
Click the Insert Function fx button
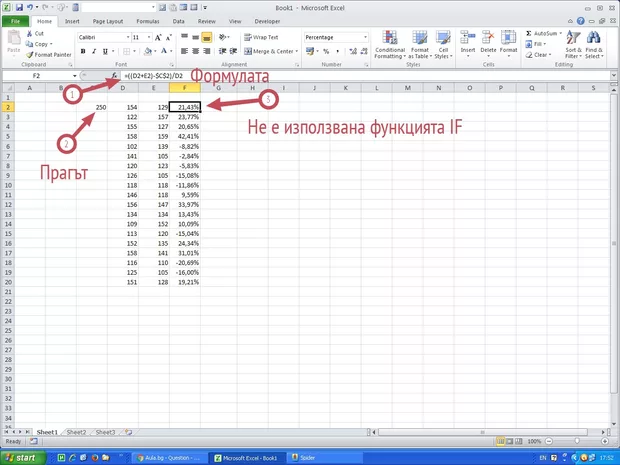[x=115, y=76]
